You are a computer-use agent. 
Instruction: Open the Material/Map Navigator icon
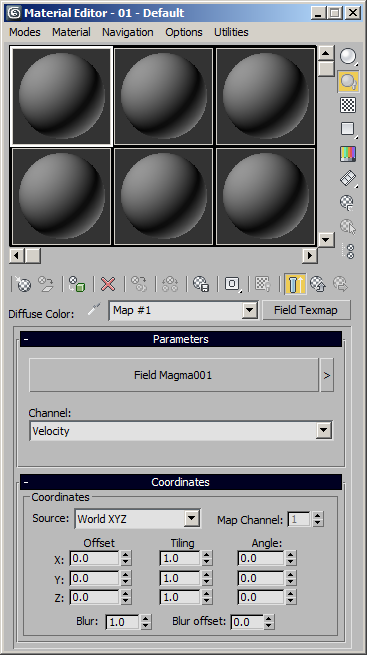349,251
